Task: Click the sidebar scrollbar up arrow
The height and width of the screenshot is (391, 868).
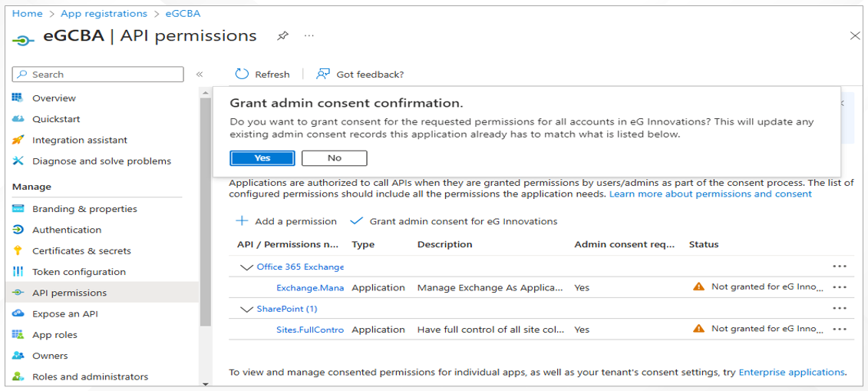Action: point(206,92)
